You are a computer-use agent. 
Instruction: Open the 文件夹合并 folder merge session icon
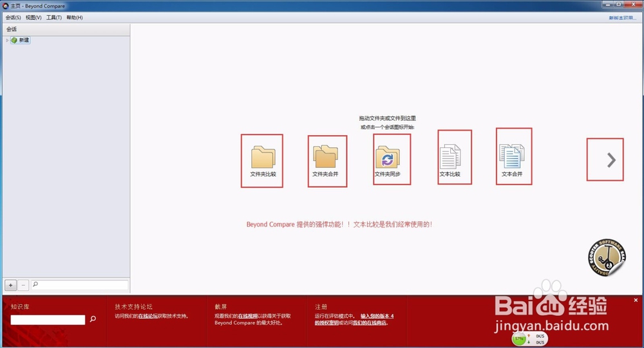[x=325, y=161]
